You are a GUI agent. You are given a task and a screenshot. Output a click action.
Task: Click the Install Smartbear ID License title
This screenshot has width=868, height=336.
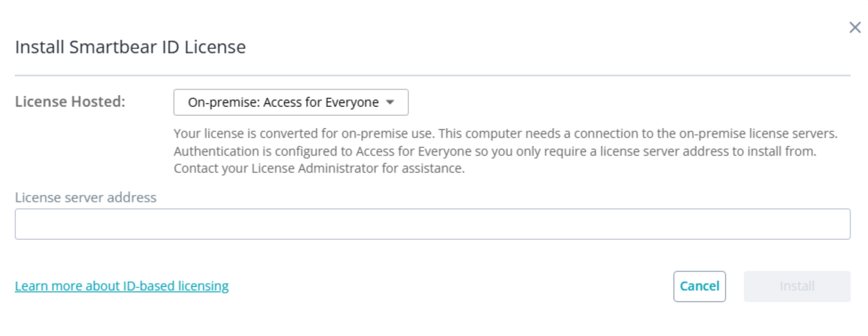[130, 47]
